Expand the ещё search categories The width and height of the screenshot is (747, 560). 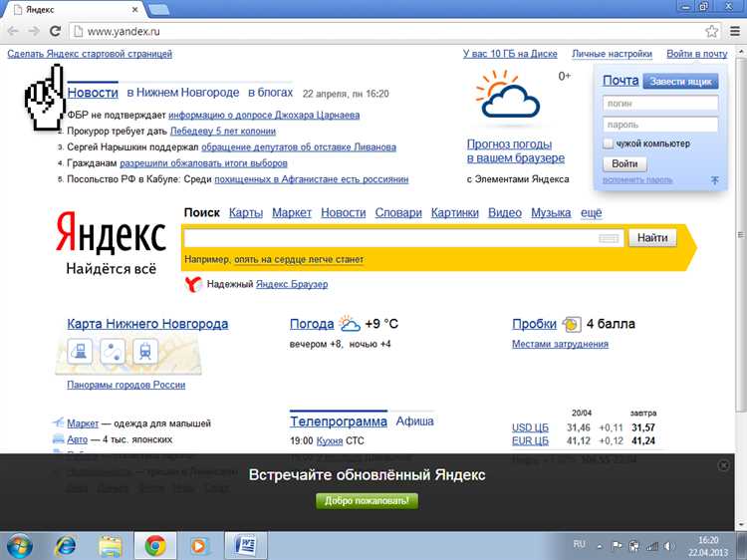point(592,213)
